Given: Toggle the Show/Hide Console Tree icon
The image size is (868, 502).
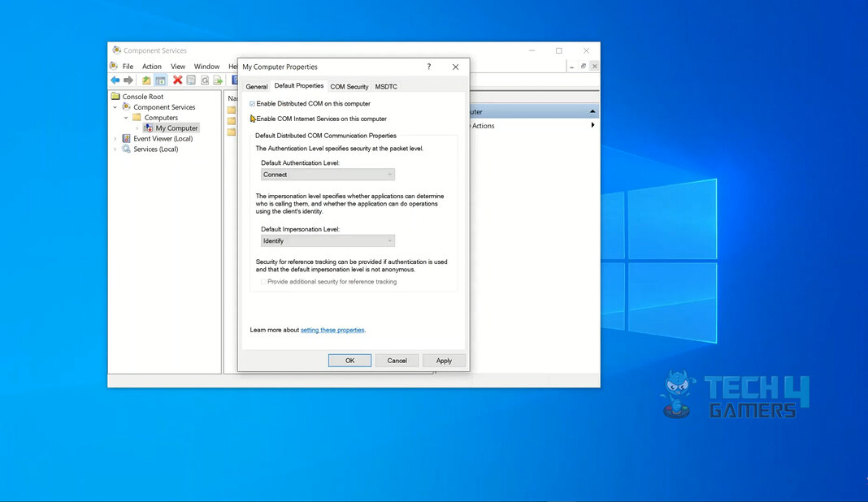Looking at the screenshot, I should (161, 80).
